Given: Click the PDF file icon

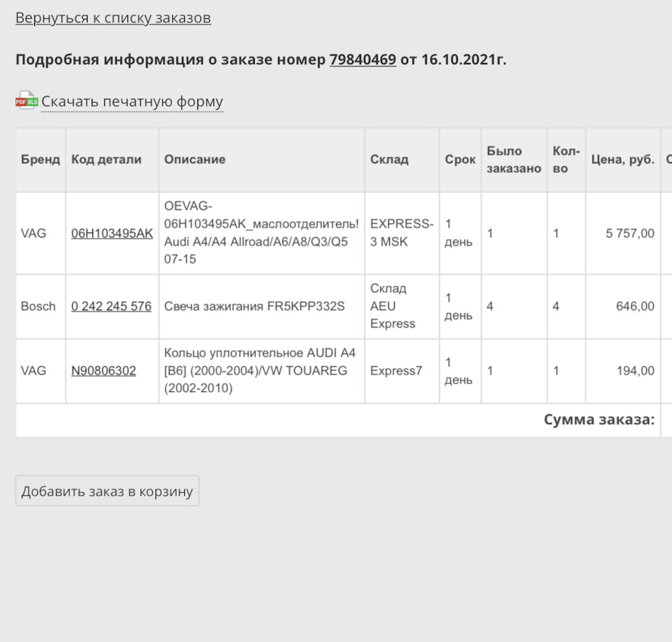Looking at the screenshot, I should tap(20, 102).
